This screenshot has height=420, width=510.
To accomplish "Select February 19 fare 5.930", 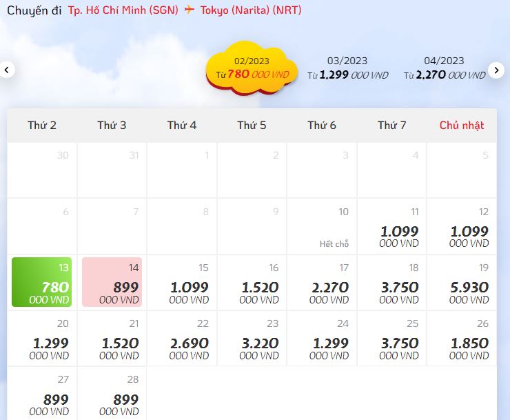I will coord(462,282).
